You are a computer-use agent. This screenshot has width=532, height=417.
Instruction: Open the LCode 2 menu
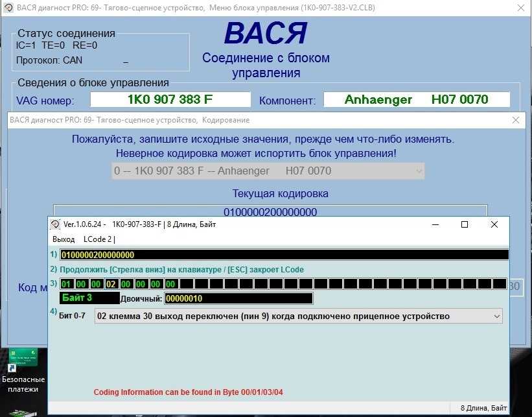pyautogui.click(x=98, y=239)
